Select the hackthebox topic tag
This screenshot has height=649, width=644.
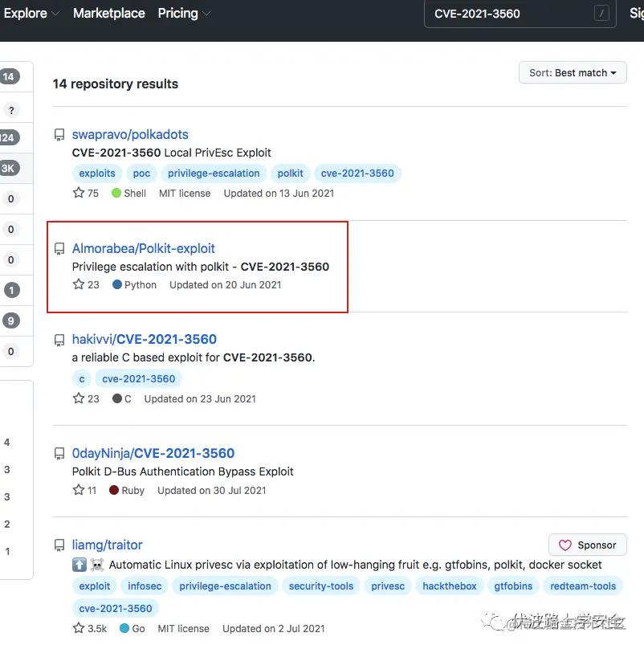[450, 586]
